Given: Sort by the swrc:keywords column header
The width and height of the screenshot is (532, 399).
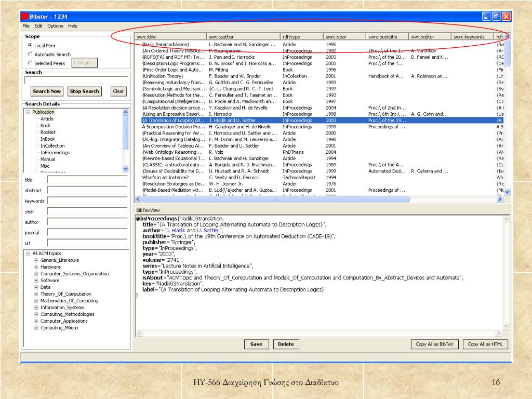Looking at the screenshot, I should [473, 37].
